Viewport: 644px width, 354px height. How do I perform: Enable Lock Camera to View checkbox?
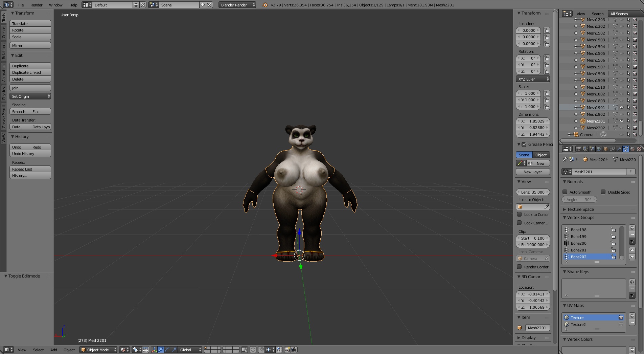point(519,223)
